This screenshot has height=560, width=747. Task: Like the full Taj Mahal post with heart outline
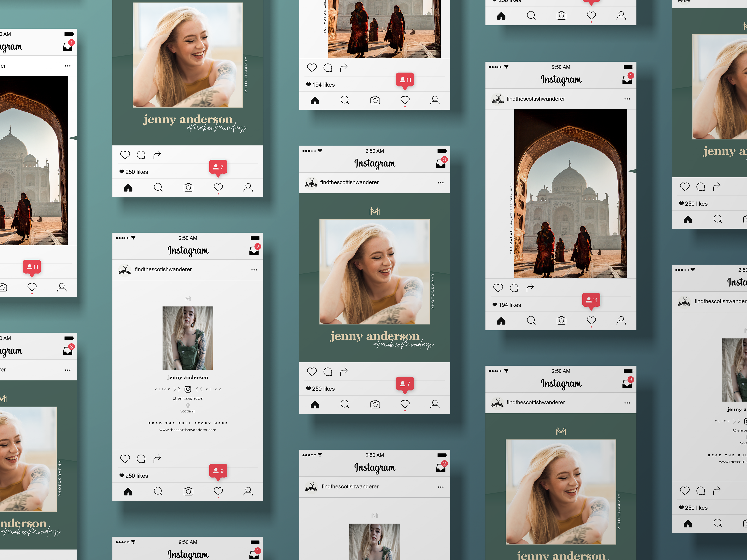(x=498, y=288)
